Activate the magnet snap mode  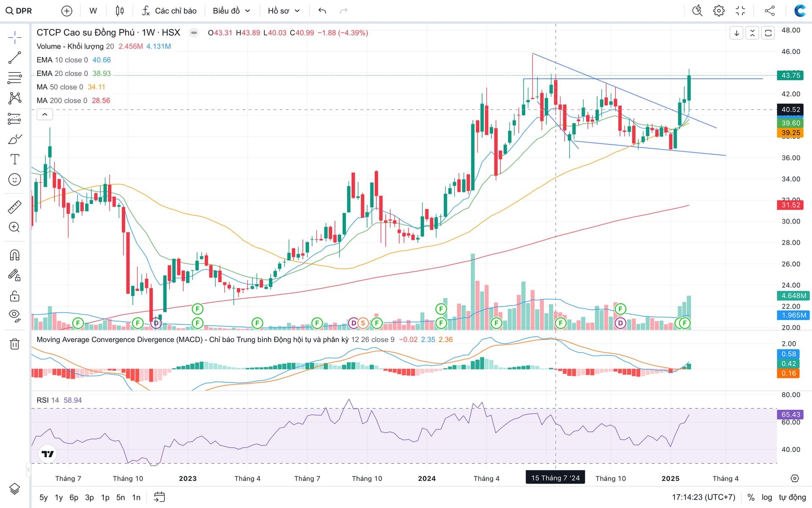tap(14, 255)
